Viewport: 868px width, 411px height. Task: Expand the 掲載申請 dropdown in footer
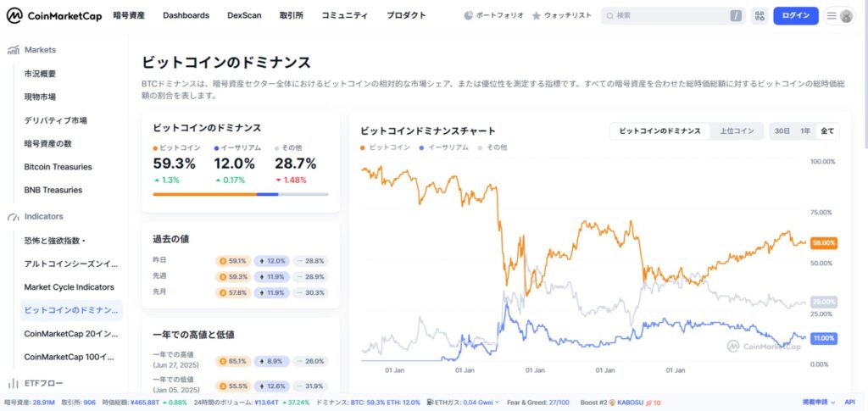pyautogui.click(x=818, y=403)
